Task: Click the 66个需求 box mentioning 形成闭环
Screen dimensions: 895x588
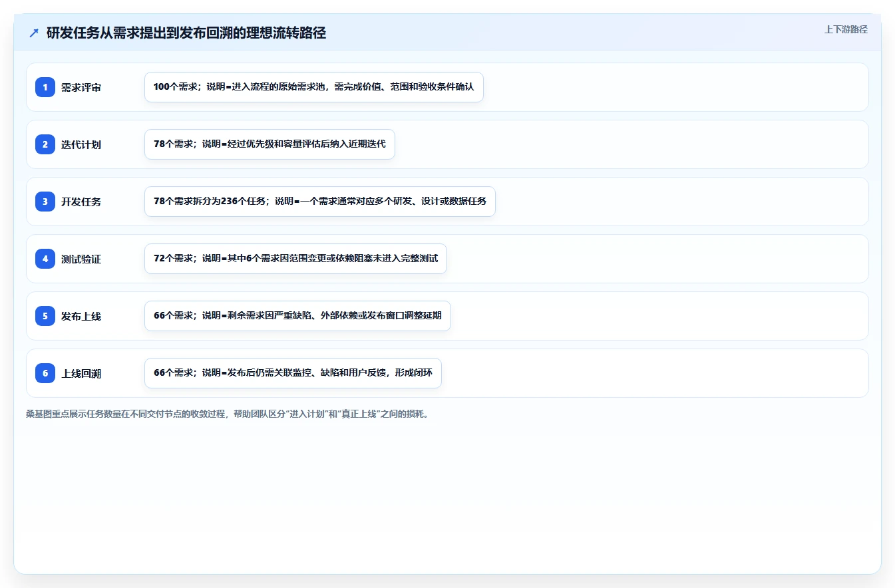Action: tap(293, 373)
